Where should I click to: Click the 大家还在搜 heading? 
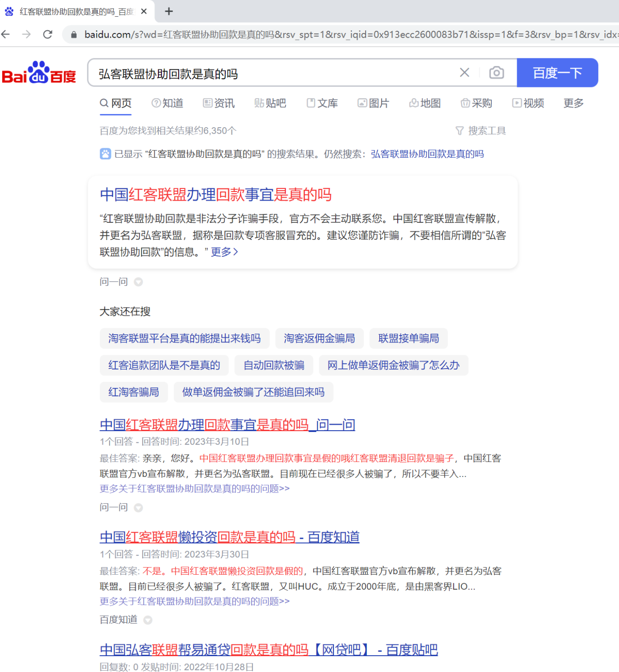[125, 312]
